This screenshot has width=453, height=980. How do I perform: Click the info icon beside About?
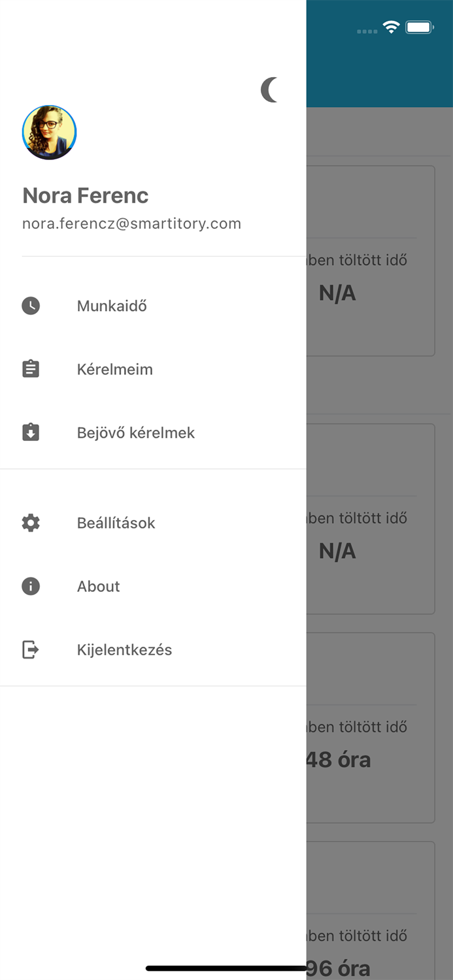pyautogui.click(x=31, y=586)
